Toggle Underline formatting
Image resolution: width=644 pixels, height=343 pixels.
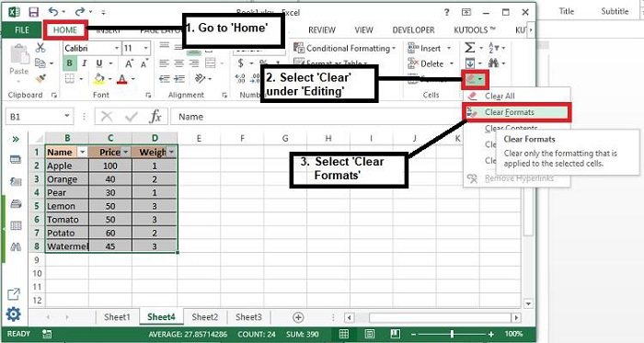[x=99, y=63]
